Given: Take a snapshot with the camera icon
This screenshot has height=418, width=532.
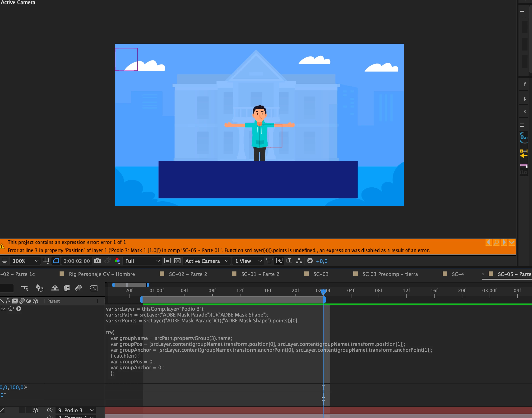Looking at the screenshot, I should (97, 261).
